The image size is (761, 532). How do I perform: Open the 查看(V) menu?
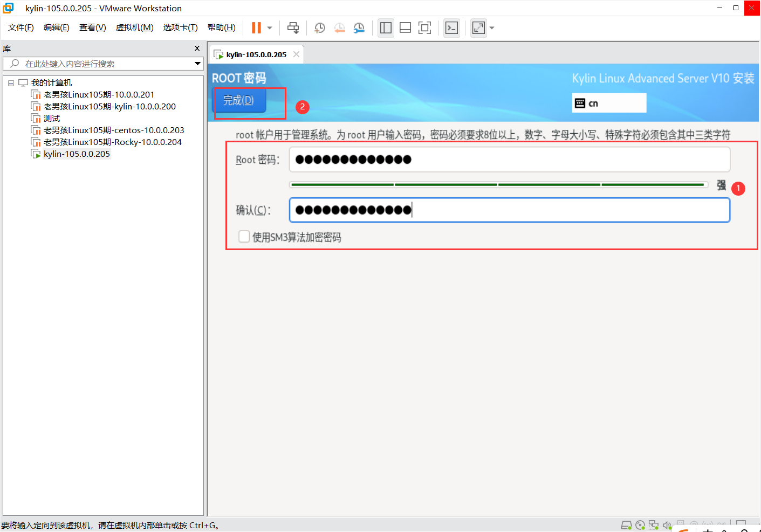[92, 27]
